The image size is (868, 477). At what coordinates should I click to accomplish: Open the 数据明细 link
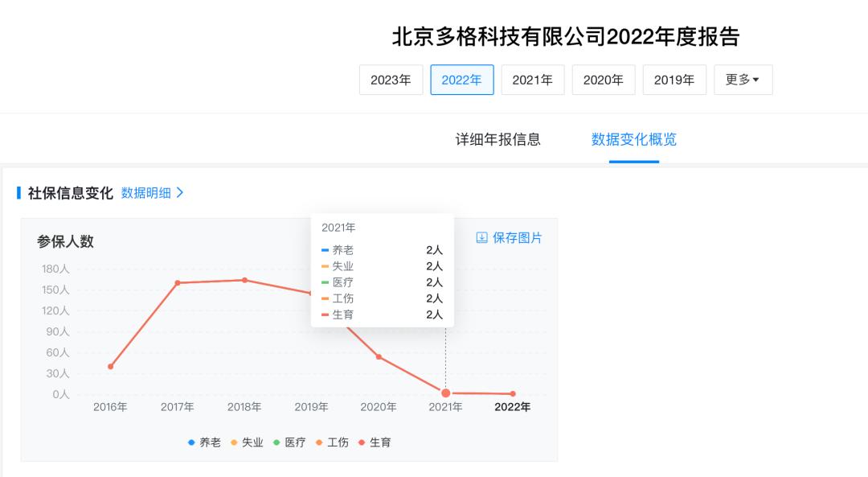(146, 193)
